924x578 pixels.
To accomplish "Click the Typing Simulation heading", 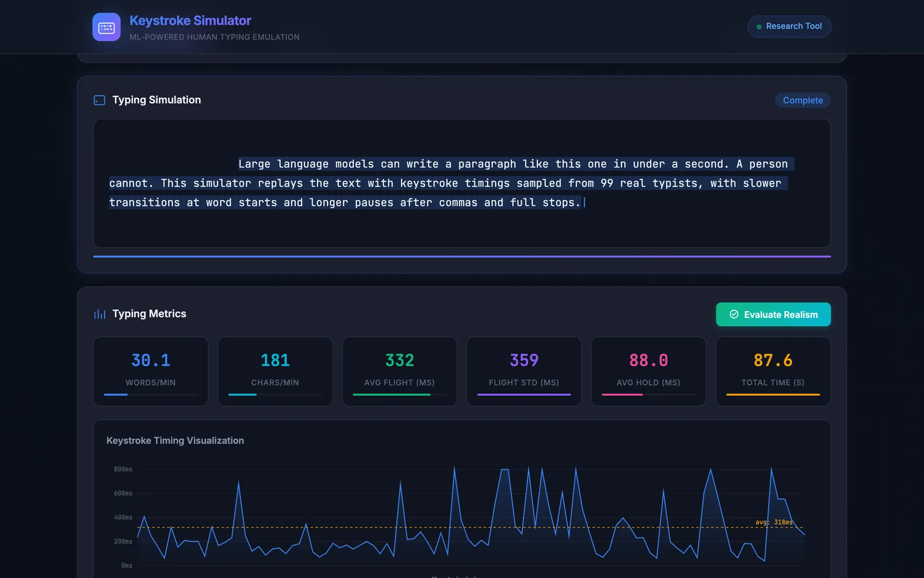I will pos(157,100).
